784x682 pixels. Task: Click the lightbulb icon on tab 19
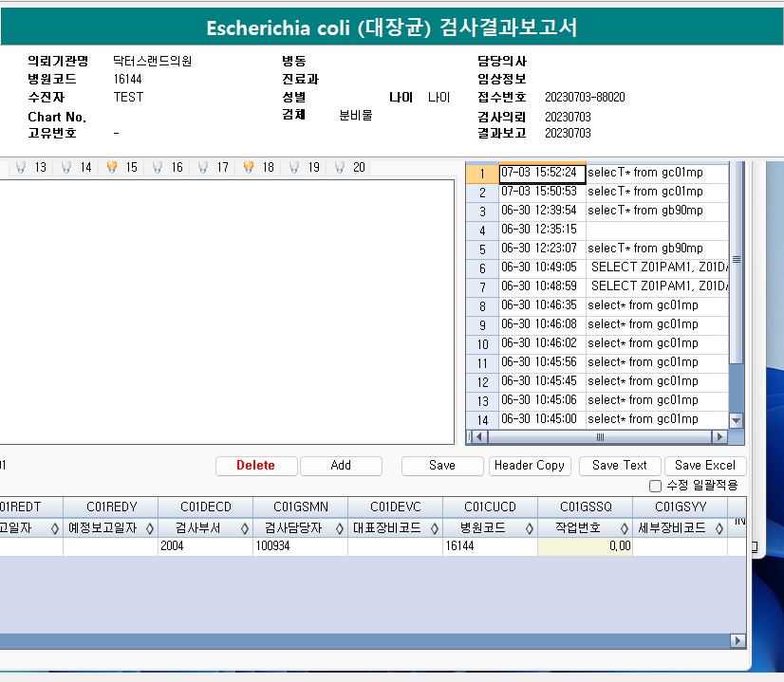click(294, 167)
